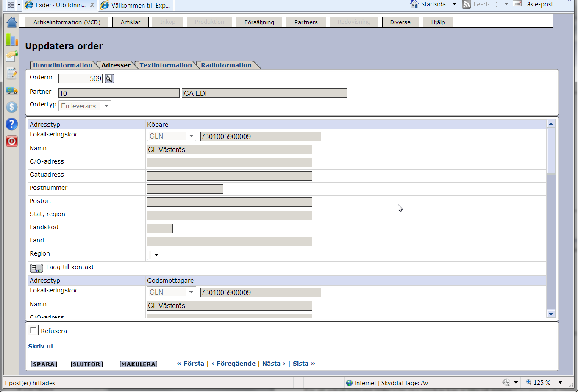This screenshot has height=392, width=578.
Task: Open the Artikelinformation (VCD) menu
Action: [x=67, y=22]
